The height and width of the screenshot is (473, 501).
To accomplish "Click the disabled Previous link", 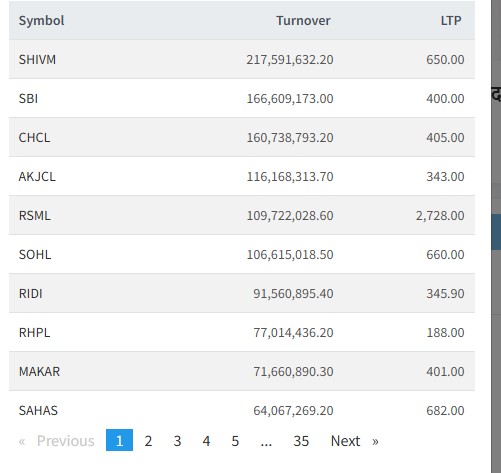I will coord(57,441).
